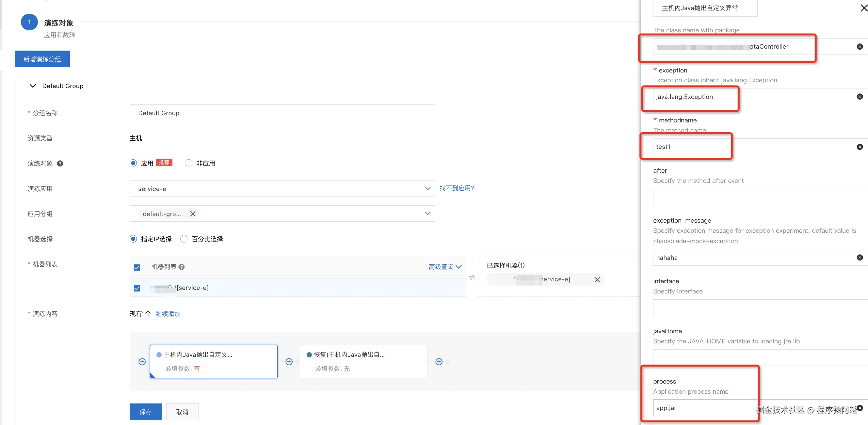868x425 pixels.
Task: Remove the selected service-e machine tag
Action: tap(597, 279)
